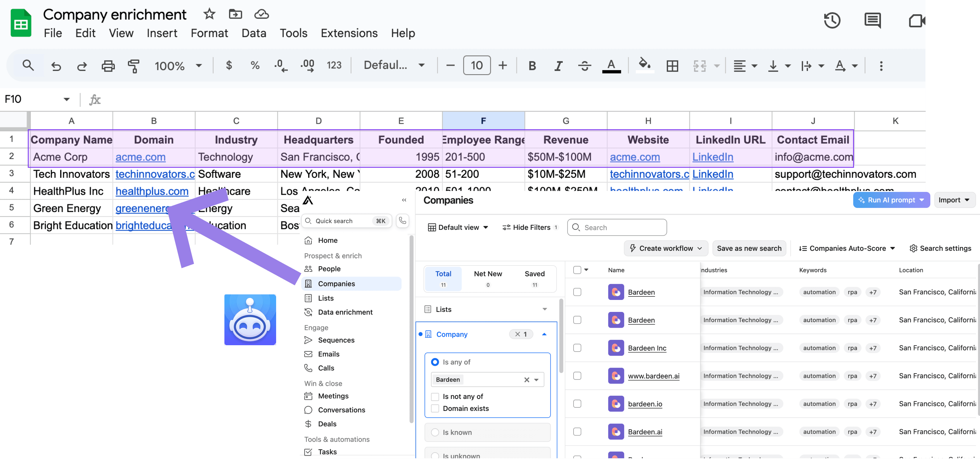980x474 pixels.
Task: Click the phone dialer icon in sidebar
Action: (403, 221)
